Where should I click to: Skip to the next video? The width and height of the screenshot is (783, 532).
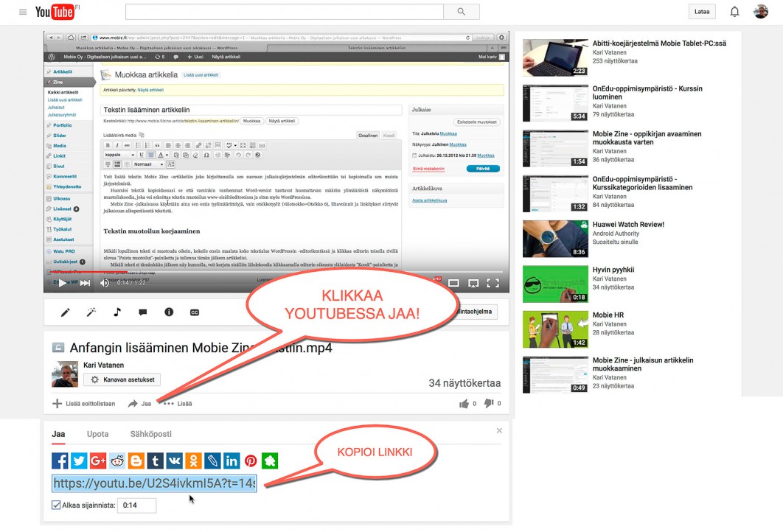[86, 283]
